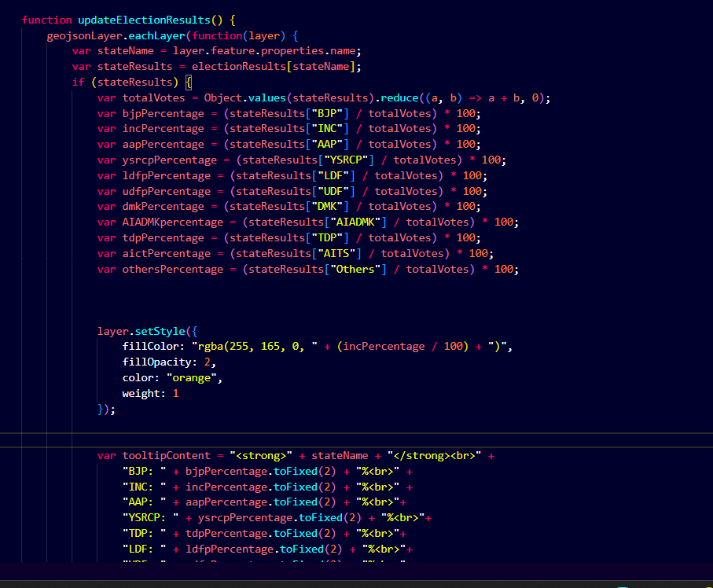This screenshot has height=588, width=713.
Task: Click the function name updateElectionResults
Action: pyautogui.click(x=144, y=20)
